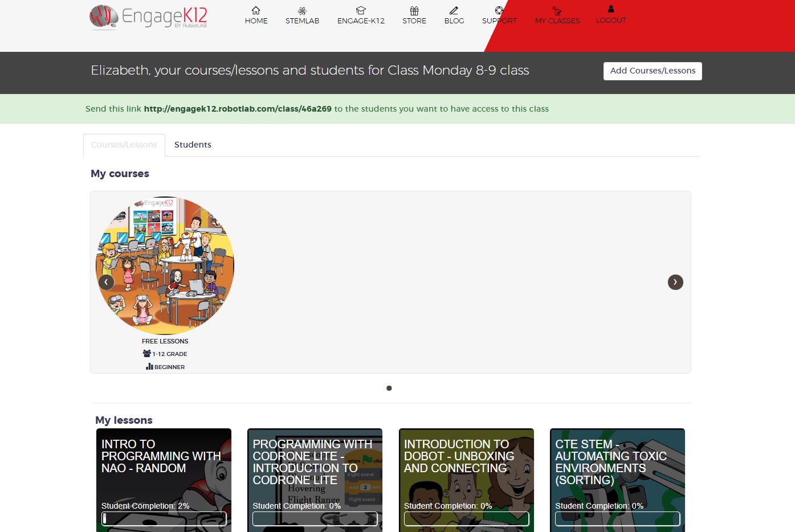The width and height of the screenshot is (795, 532).
Task: Click the Logout user icon
Action: click(611, 9)
